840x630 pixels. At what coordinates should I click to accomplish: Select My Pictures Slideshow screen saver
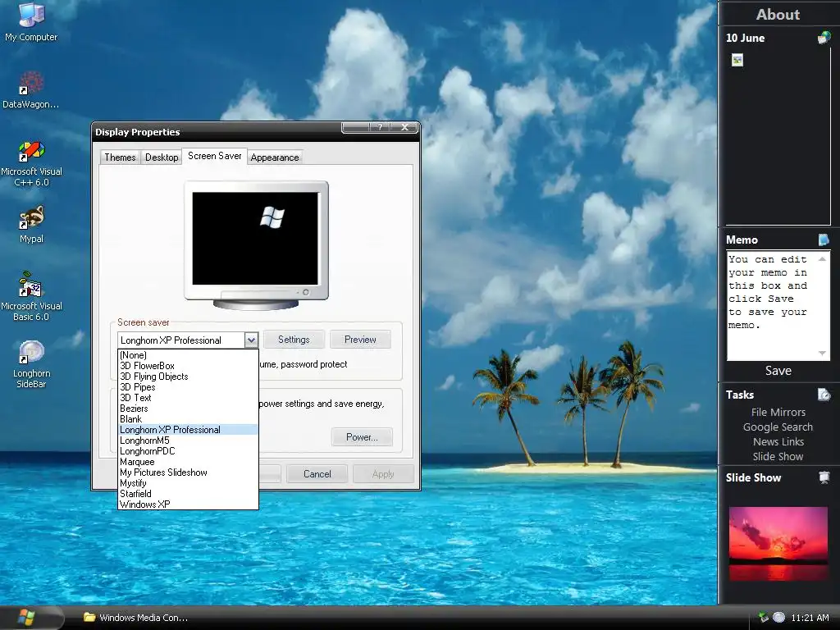[x=188, y=472]
